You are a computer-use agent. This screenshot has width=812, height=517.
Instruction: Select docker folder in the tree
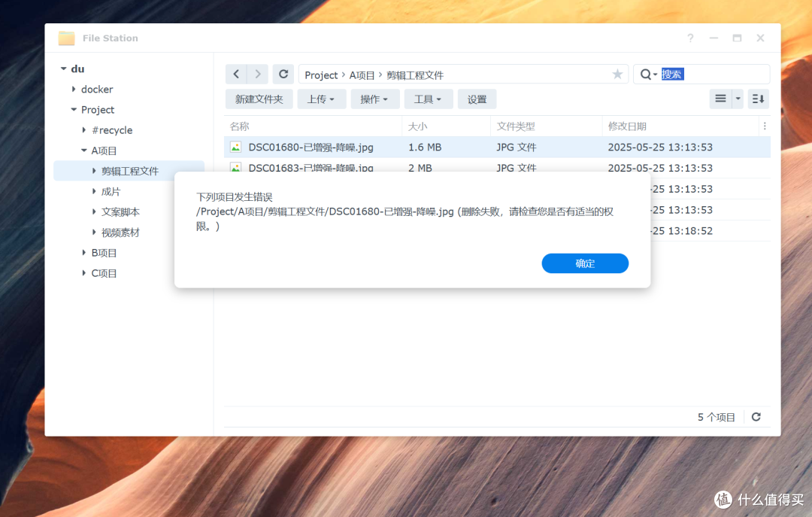tap(97, 90)
